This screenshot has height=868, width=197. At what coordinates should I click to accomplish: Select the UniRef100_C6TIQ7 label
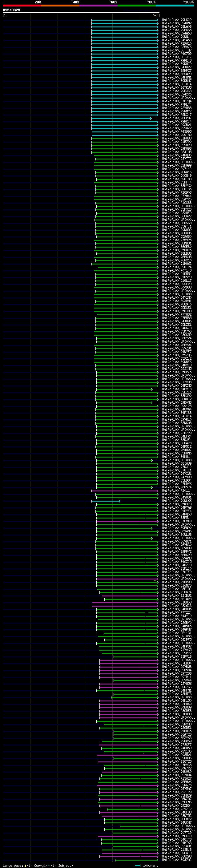coord(176,50)
